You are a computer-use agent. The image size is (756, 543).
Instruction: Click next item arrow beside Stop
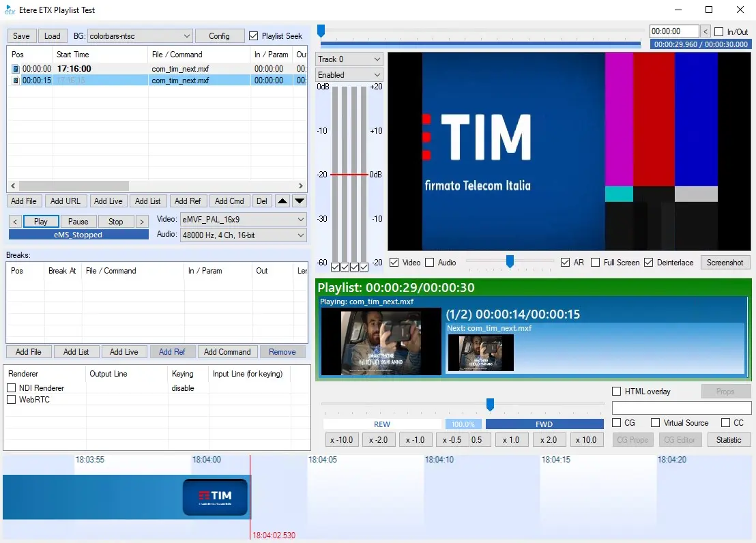click(x=142, y=222)
